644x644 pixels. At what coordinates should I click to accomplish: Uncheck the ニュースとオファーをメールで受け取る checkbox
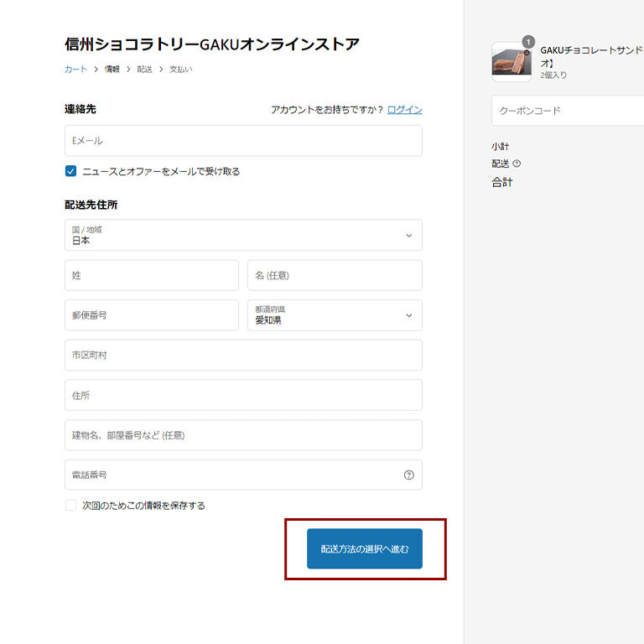coord(70,171)
